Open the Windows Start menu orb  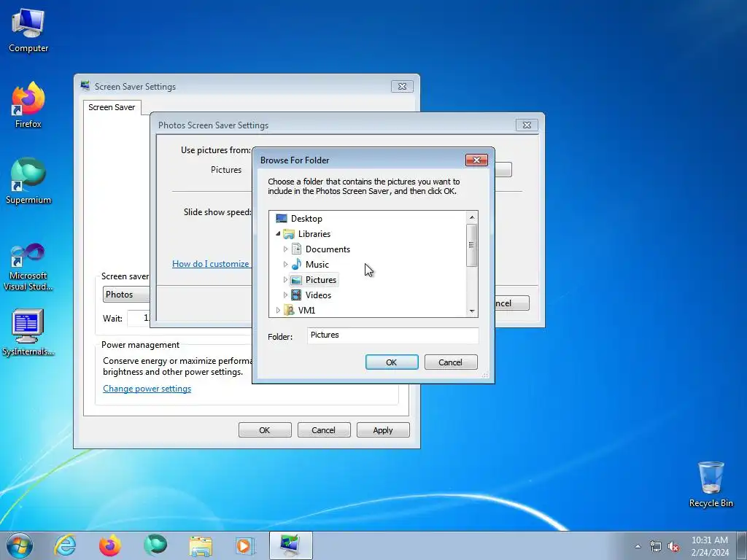click(x=20, y=545)
